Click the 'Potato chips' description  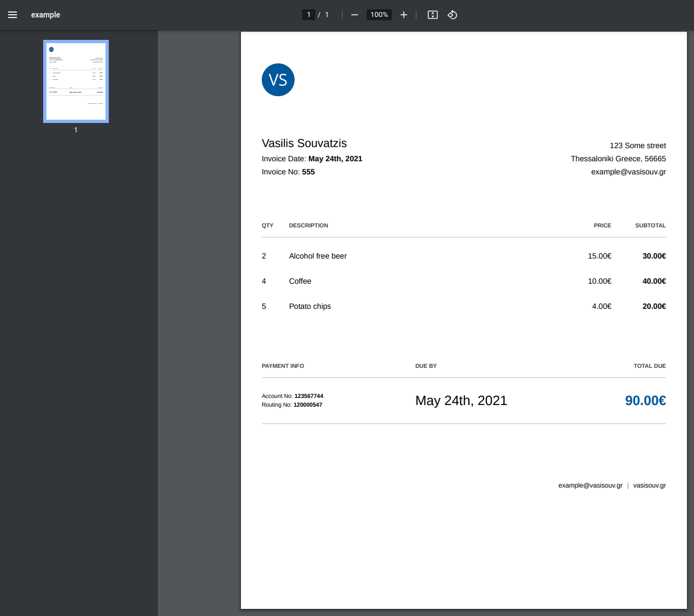click(310, 306)
